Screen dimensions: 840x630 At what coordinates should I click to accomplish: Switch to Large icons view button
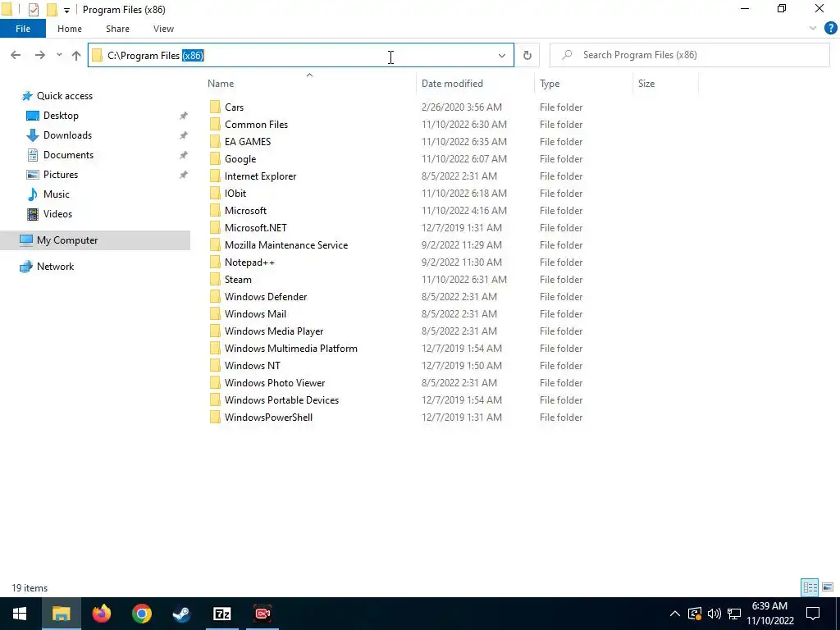827,587
